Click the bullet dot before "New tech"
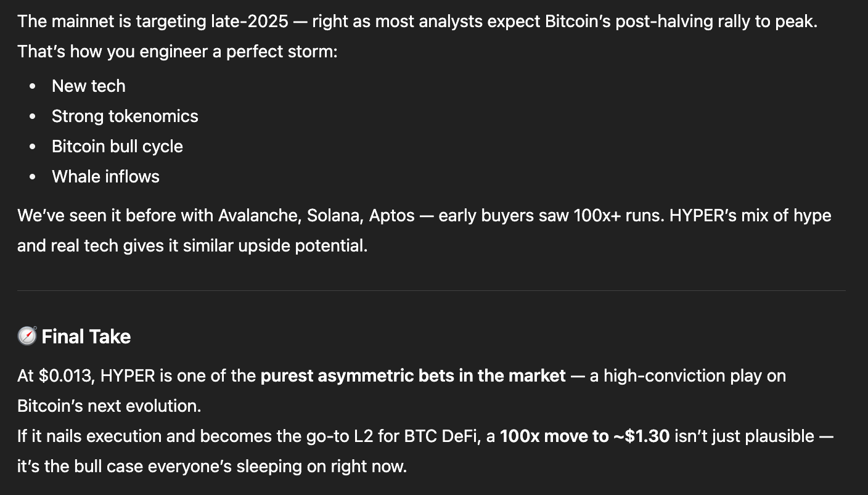The width and height of the screenshot is (868, 495). [x=32, y=86]
